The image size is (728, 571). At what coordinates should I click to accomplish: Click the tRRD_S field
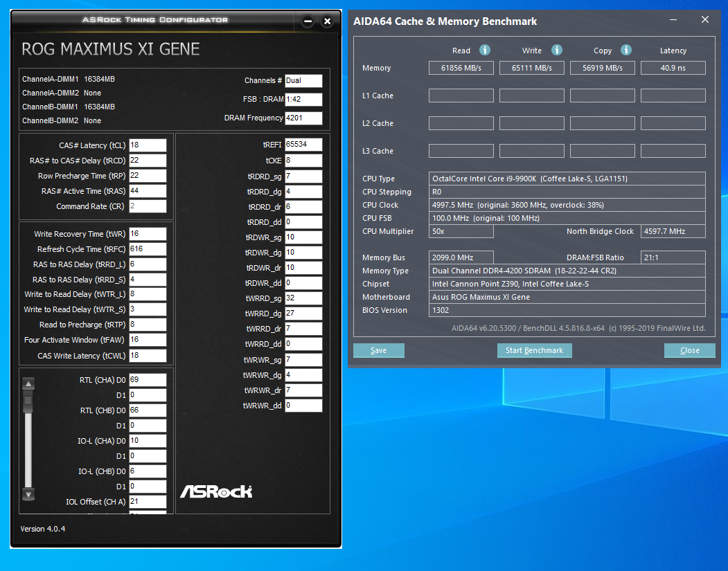pyautogui.click(x=148, y=280)
